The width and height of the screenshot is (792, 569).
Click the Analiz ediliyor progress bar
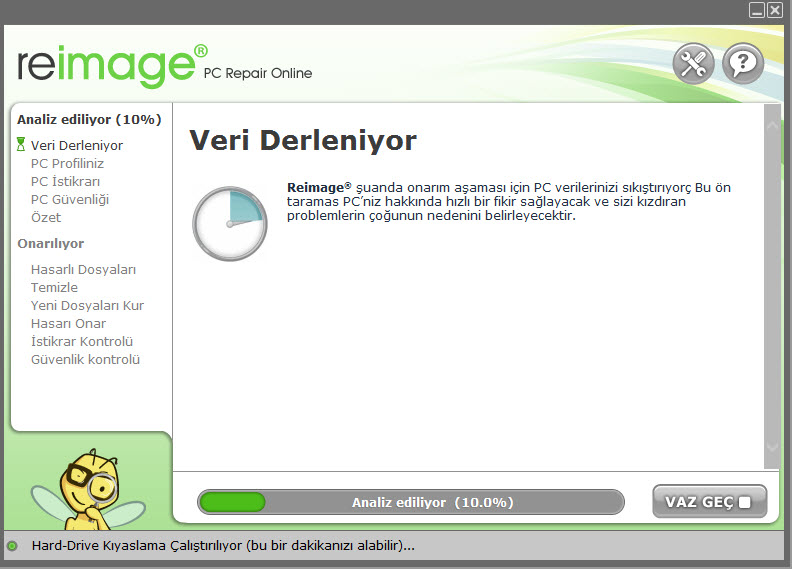pos(411,502)
